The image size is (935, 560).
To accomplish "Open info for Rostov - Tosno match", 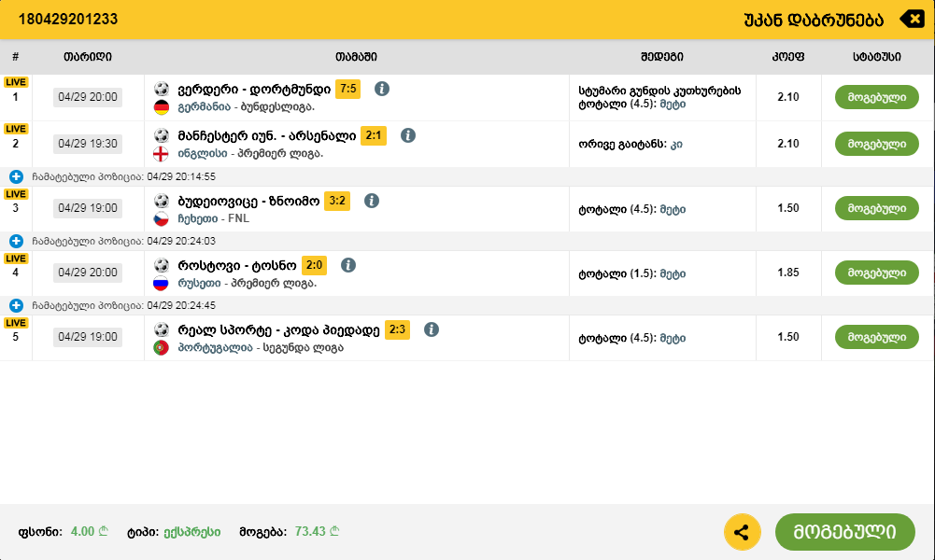I will pyautogui.click(x=348, y=264).
